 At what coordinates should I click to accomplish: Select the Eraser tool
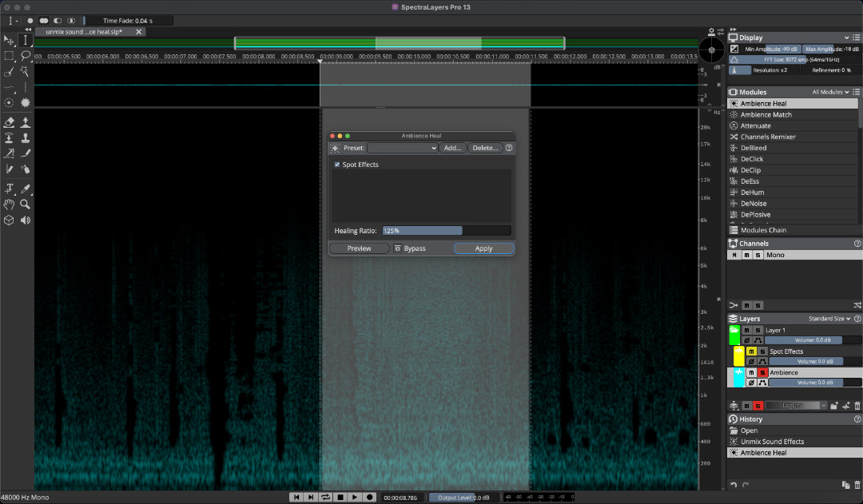[x=9, y=122]
